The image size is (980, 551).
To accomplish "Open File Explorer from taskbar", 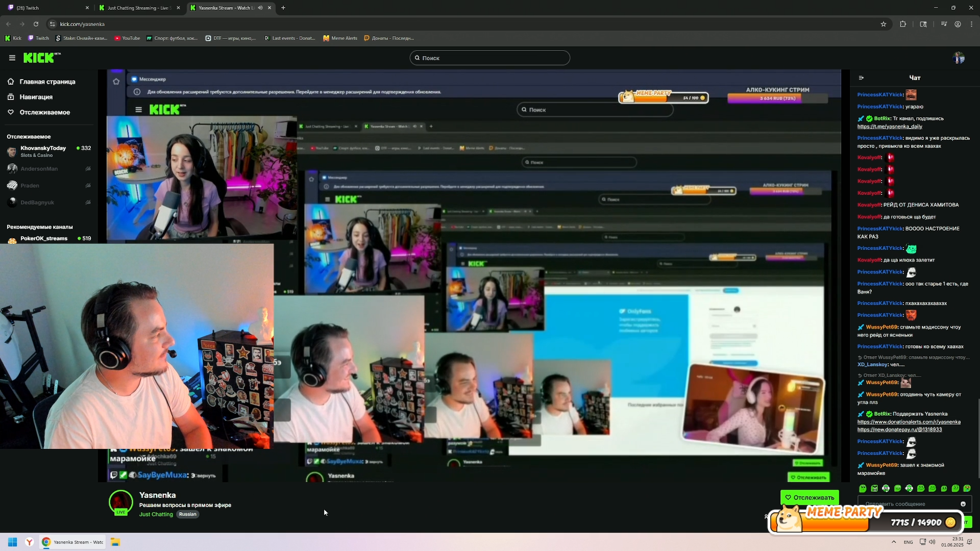I will pos(115,542).
